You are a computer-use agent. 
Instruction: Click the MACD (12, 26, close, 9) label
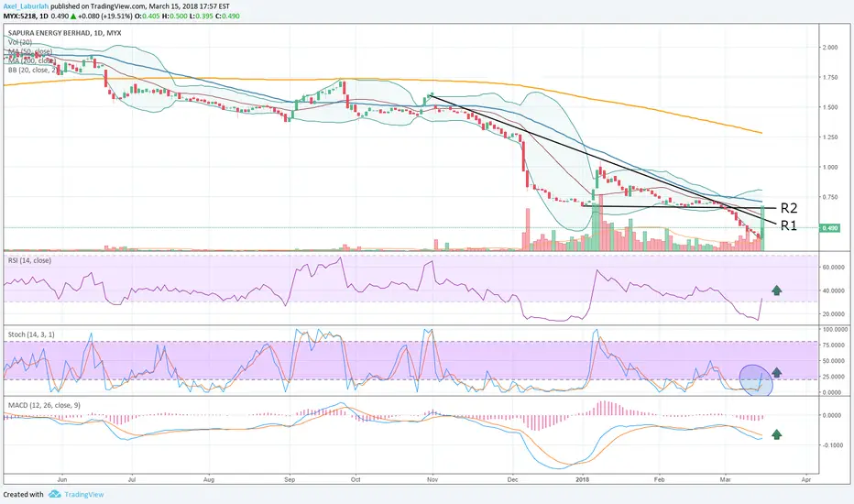click(x=45, y=405)
